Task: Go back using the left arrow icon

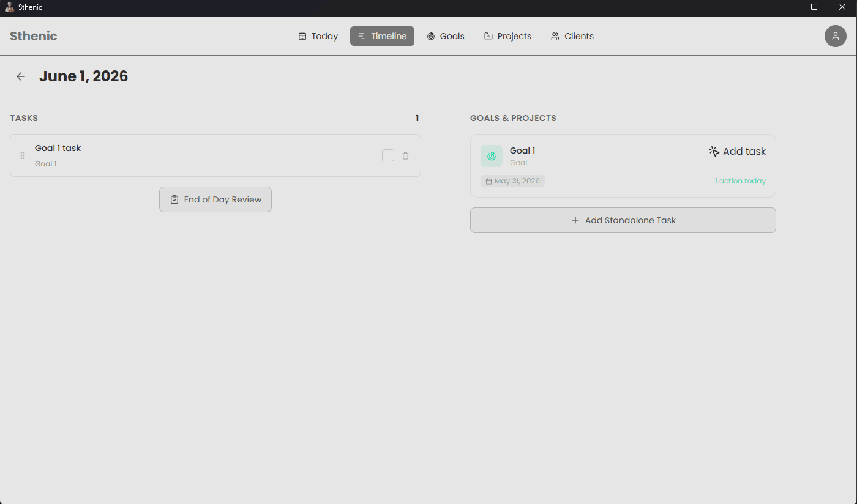Action: (21, 76)
